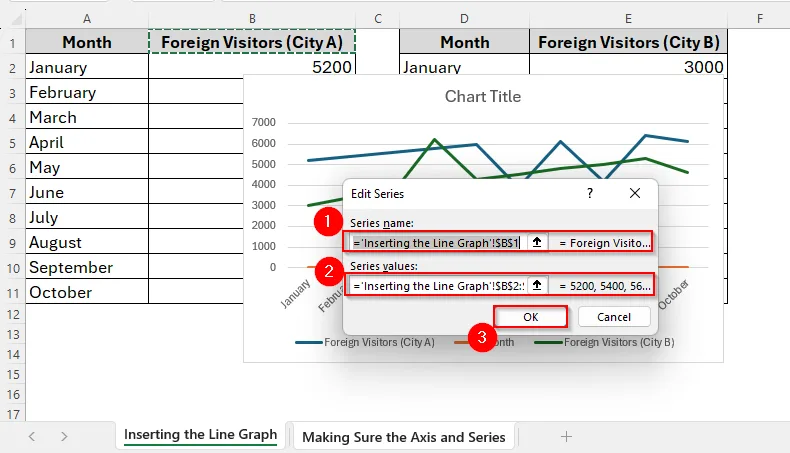Select the October cell in column A

[87, 292]
